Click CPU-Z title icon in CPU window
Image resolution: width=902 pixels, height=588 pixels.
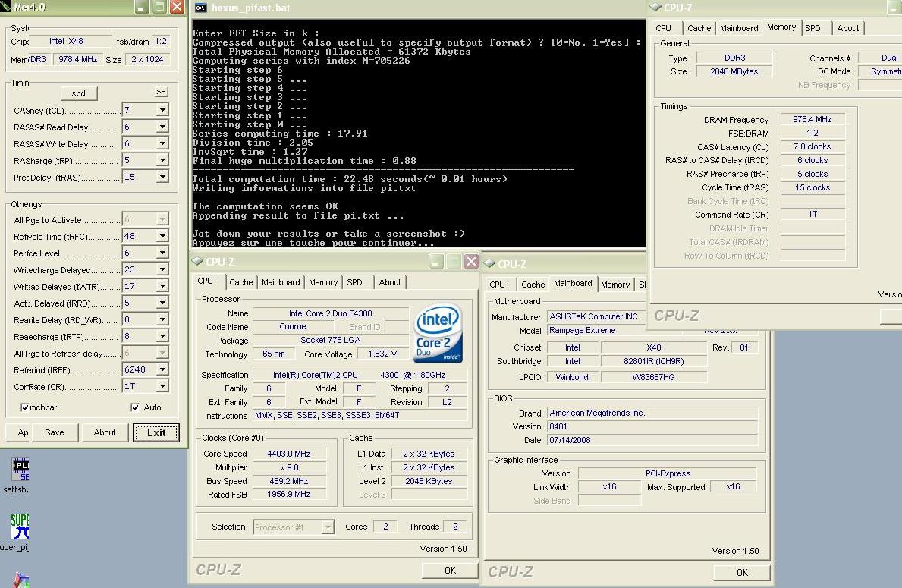[x=197, y=261]
